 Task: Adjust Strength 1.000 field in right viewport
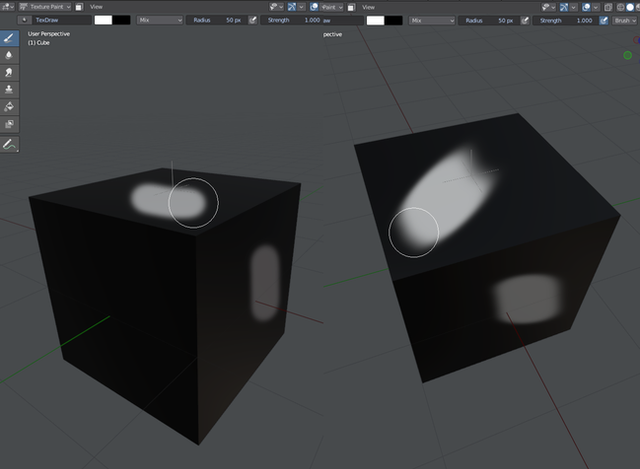point(565,20)
